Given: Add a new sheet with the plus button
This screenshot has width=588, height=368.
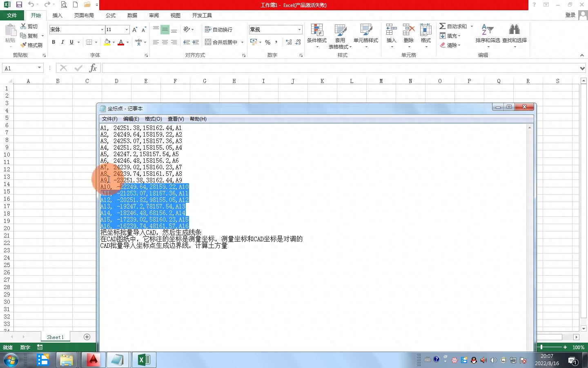Looking at the screenshot, I should coord(87,337).
